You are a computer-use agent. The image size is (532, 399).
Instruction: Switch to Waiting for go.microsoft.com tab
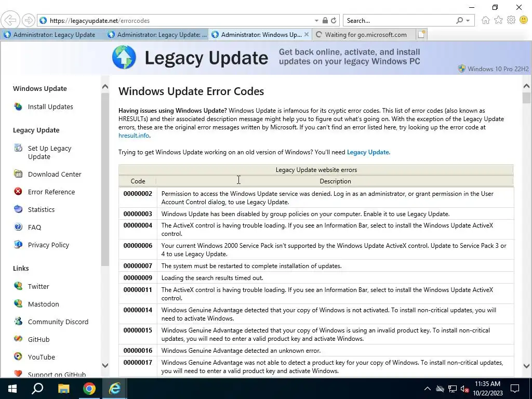tap(364, 35)
